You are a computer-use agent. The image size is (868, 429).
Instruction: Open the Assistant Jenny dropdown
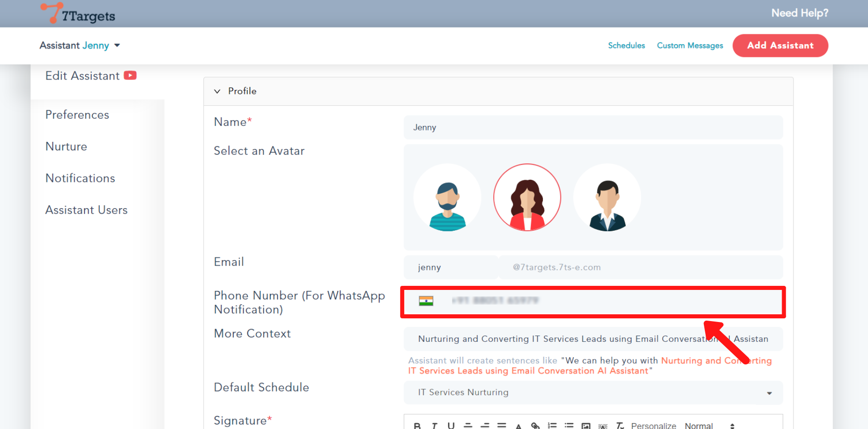(80, 46)
